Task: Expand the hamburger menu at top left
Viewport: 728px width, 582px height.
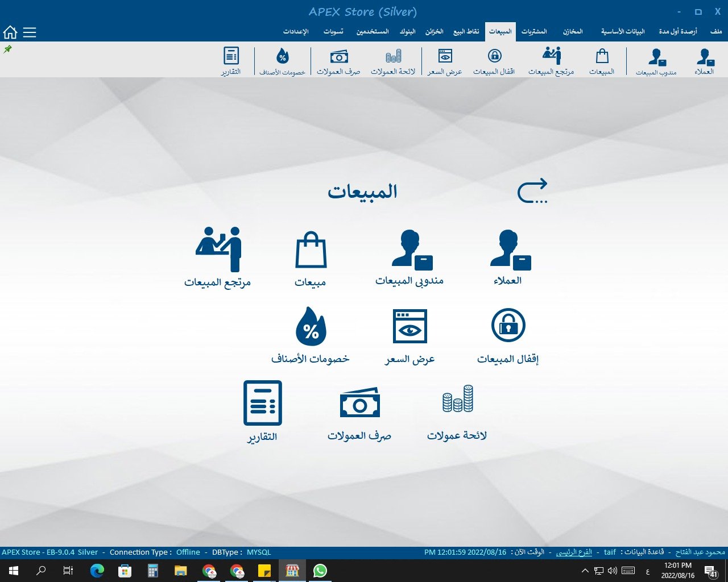Action: (30, 32)
